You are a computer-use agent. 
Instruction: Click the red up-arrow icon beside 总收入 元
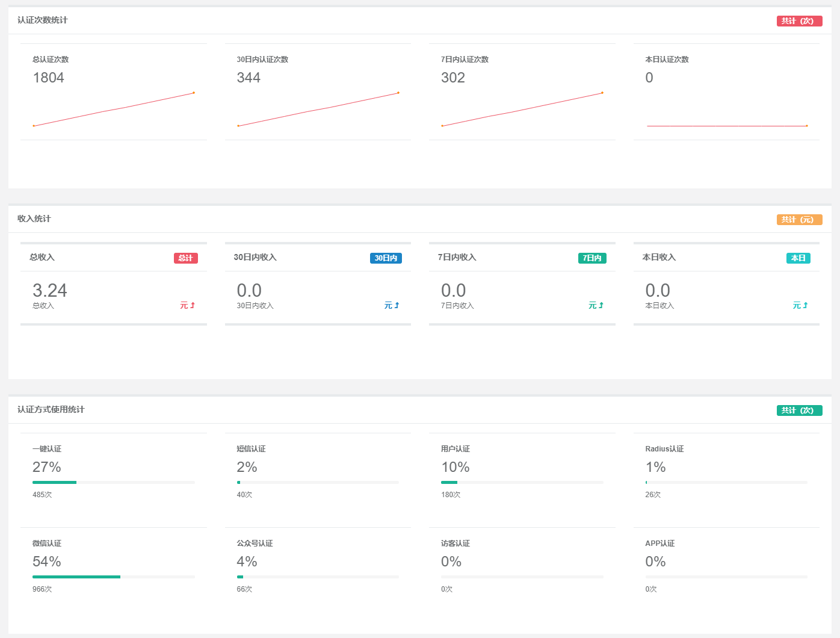click(x=193, y=306)
